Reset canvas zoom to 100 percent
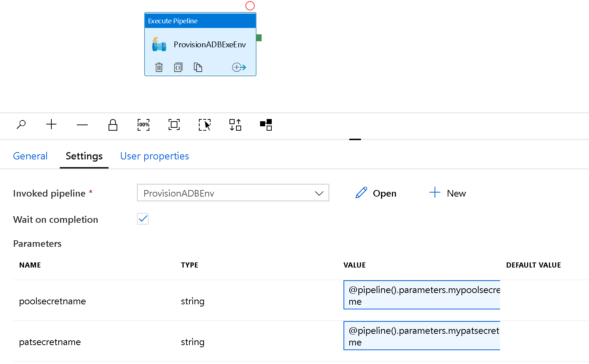 click(143, 124)
